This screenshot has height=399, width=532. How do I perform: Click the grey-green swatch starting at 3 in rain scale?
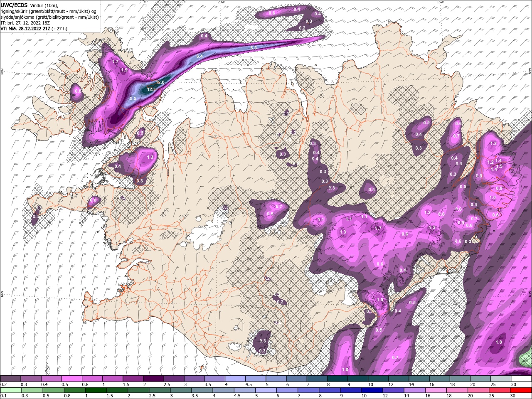(x=181, y=390)
